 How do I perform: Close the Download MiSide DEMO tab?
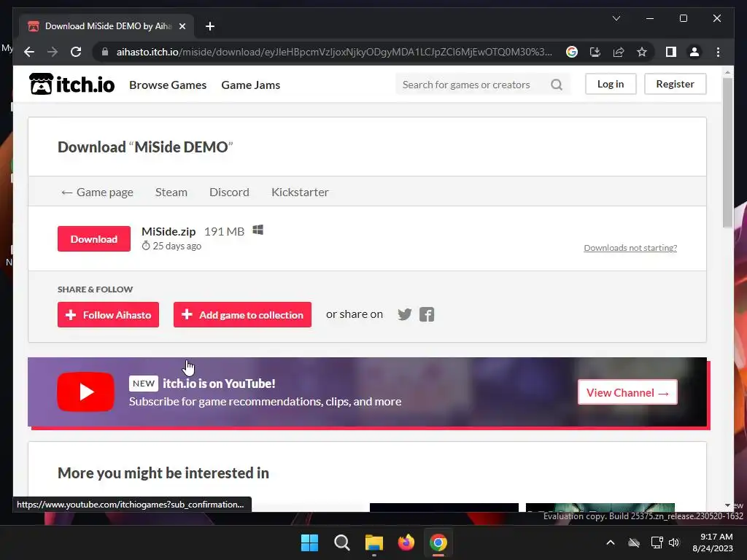pyautogui.click(x=182, y=26)
